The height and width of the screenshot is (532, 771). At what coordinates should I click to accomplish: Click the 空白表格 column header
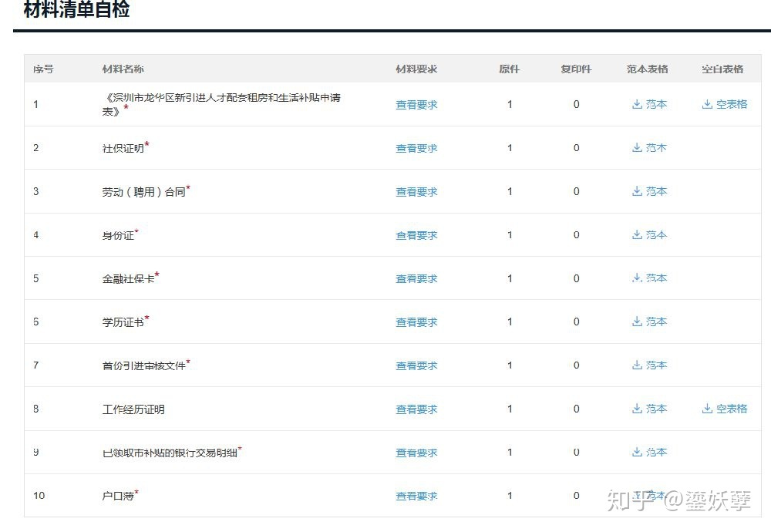pos(722,69)
